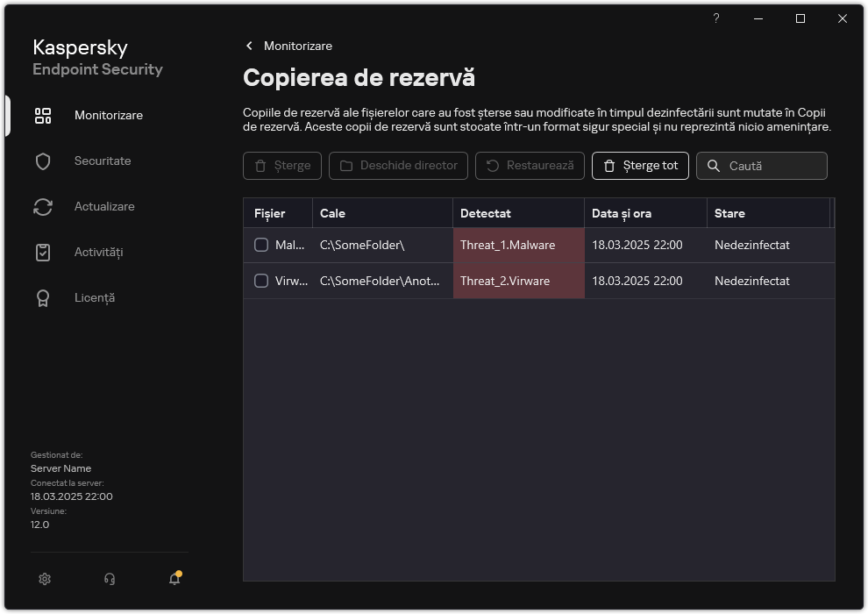Viewport: 868px width, 614px height.
Task: Click the Fișier column header
Action: pos(277,213)
